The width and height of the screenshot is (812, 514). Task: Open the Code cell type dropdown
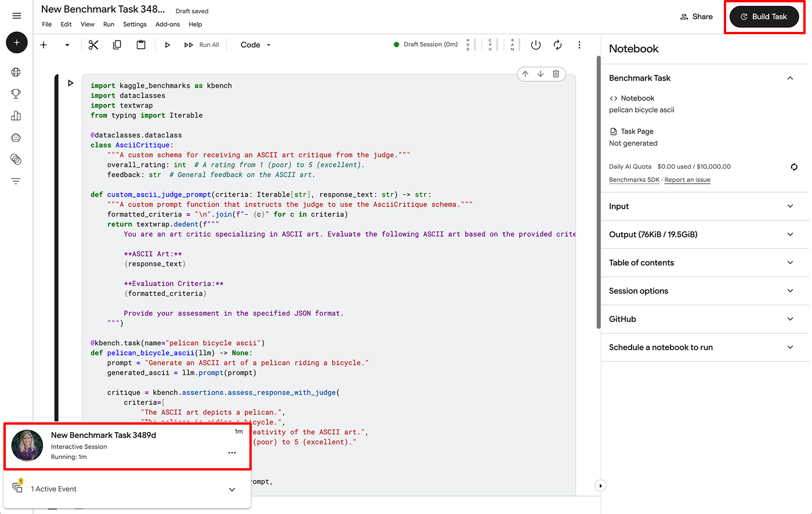click(x=256, y=45)
